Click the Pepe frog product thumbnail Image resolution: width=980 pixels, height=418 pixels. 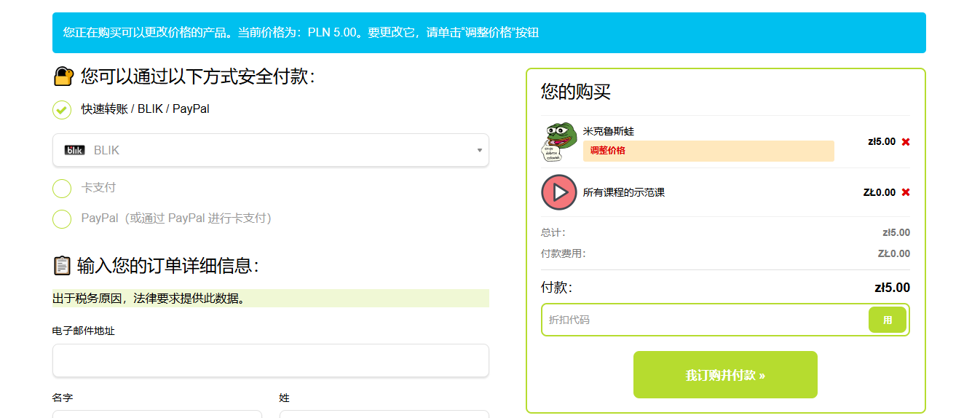coord(558,142)
